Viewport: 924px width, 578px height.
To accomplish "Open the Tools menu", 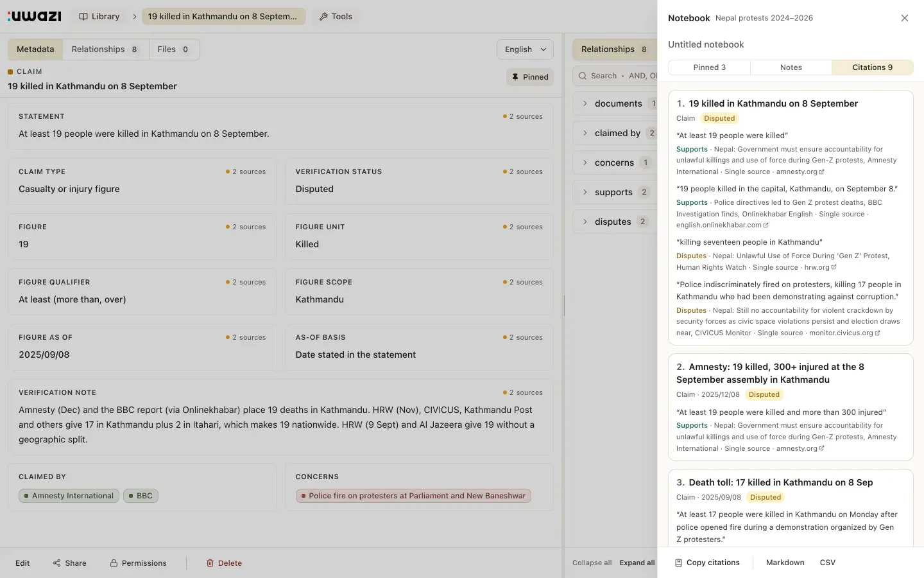I will 336,17.
